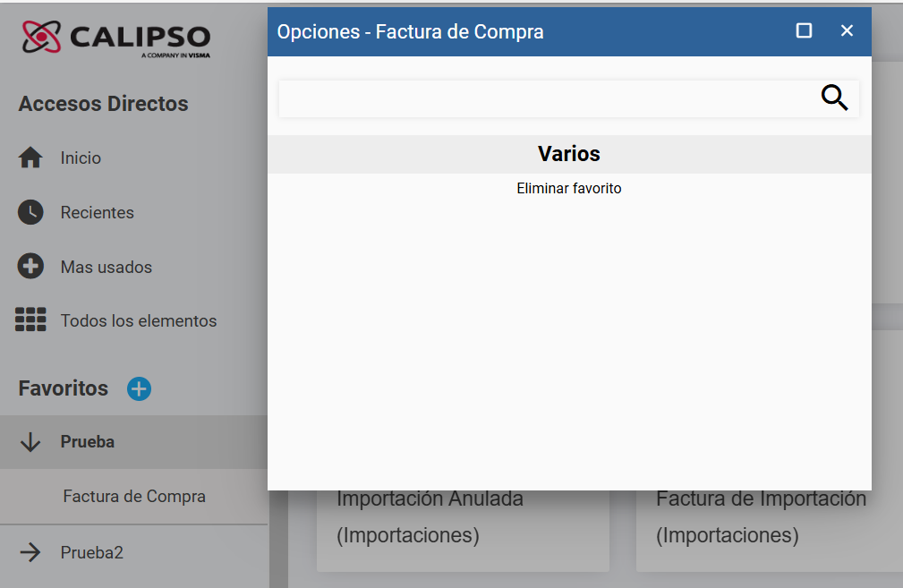Go to Inicio link
This screenshot has width=903, height=588.
click(x=81, y=158)
